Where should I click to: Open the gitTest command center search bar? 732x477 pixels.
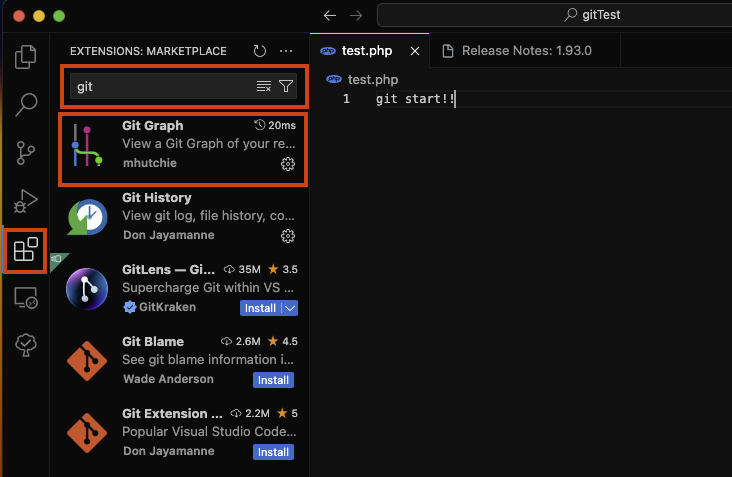tap(556, 15)
